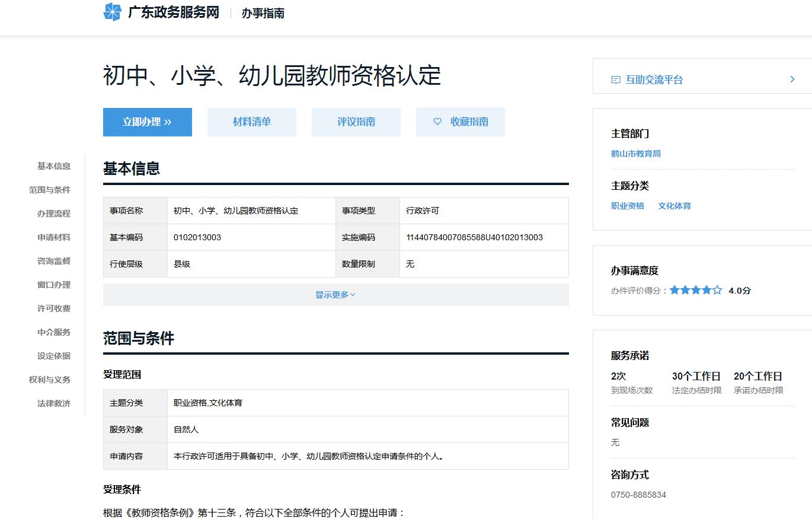Image resolution: width=812 pixels, height=519 pixels.
Task: Go to 办理流程 section in sidebar
Action: pos(54,214)
